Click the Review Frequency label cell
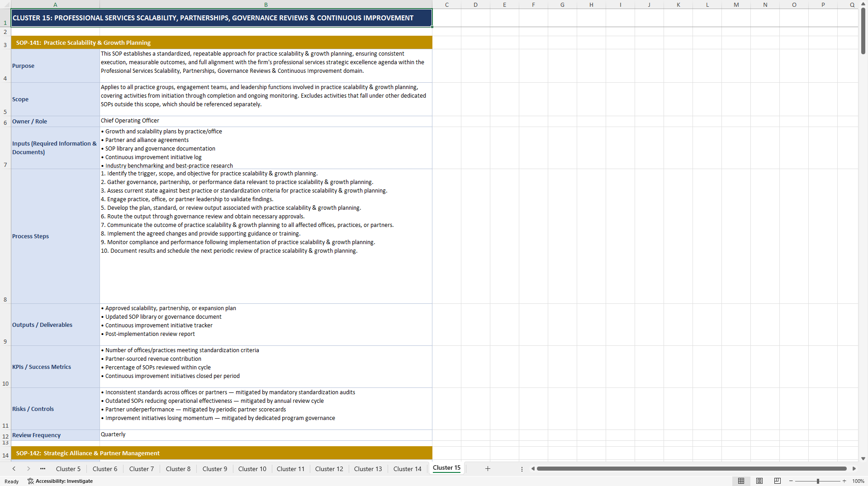The height and width of the screenshot is (486, 868). 55,435
